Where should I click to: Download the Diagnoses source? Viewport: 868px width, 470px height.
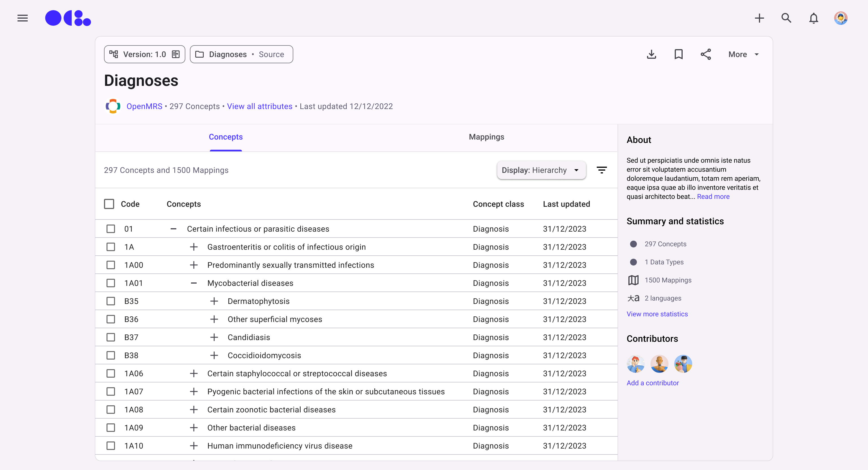[x=651, y=54]
